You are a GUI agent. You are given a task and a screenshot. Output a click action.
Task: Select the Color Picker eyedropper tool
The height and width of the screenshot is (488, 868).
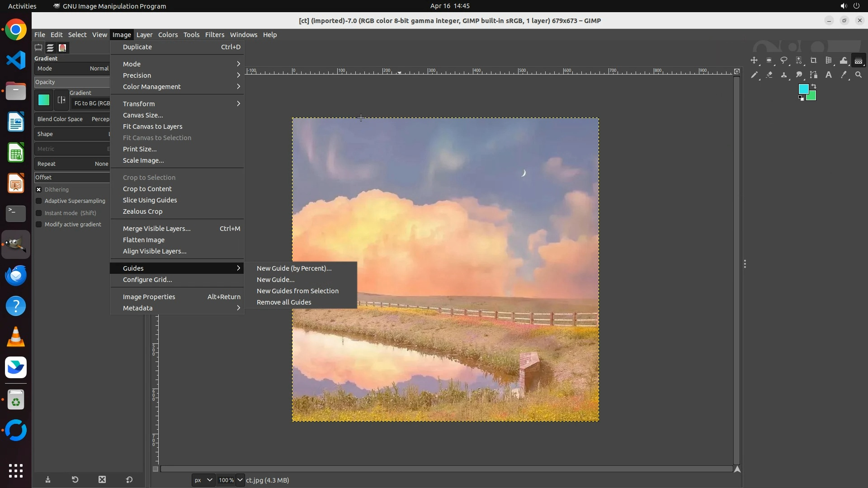(844, 75)
